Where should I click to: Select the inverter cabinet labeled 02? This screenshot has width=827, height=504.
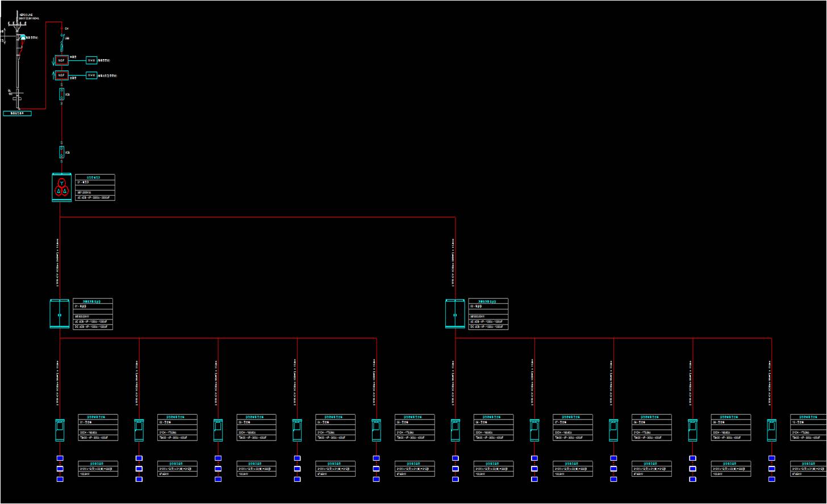(139, 430)
